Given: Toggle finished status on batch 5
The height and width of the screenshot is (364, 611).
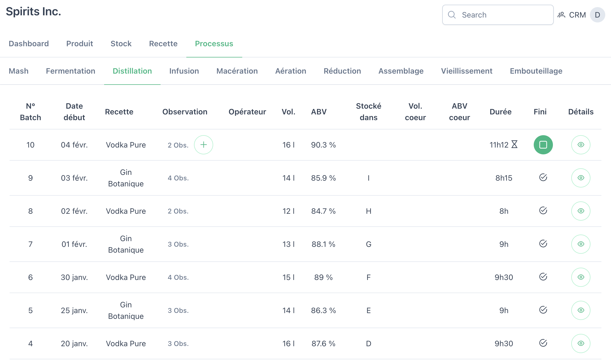Looking at the screenshot, I should tap(543, 310).
